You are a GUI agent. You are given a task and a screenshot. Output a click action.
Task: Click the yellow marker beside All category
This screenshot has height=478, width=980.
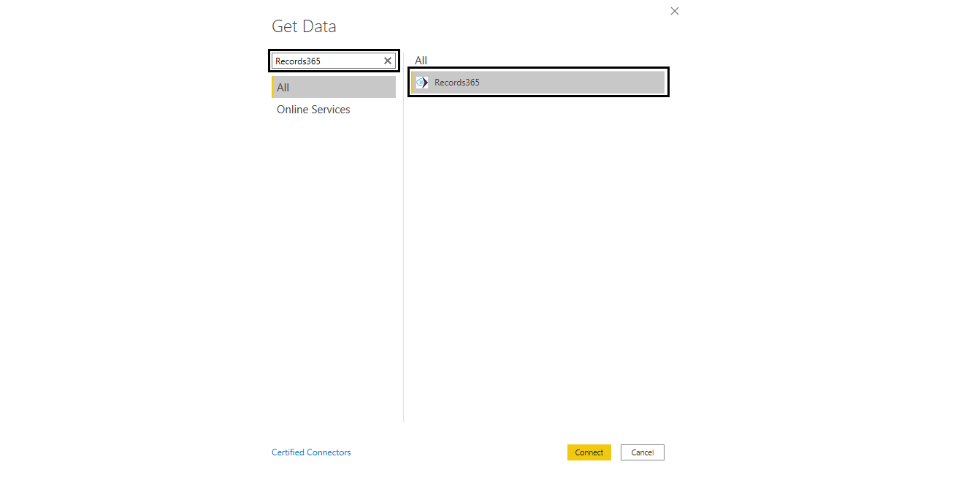click(272, 87)
